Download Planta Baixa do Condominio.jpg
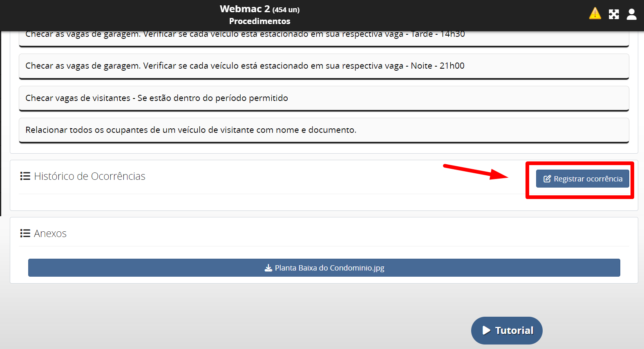The image size is (644, 349). pyautogui.click(x=329, y=268)
